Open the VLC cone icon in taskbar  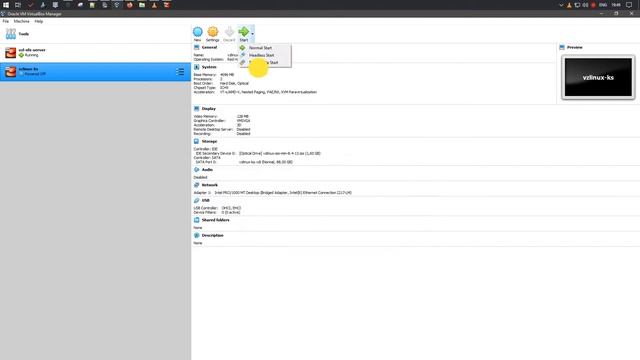click(x=154, y=5)
